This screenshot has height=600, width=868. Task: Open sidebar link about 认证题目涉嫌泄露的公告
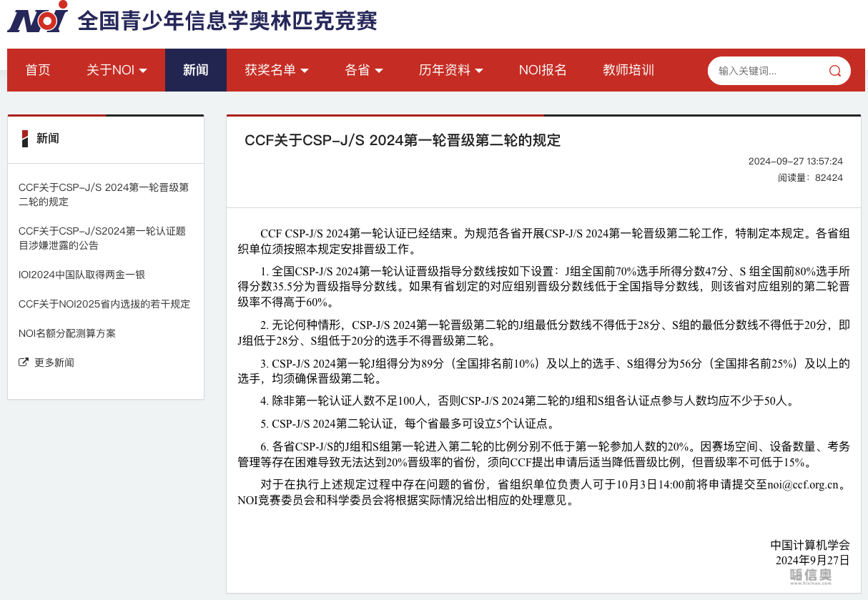pos(102,238)
